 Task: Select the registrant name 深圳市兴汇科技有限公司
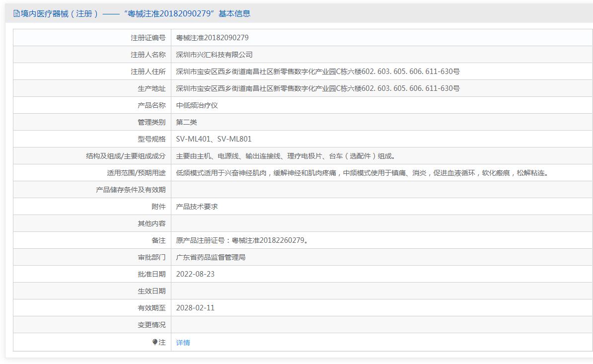(x=214, y=55)
